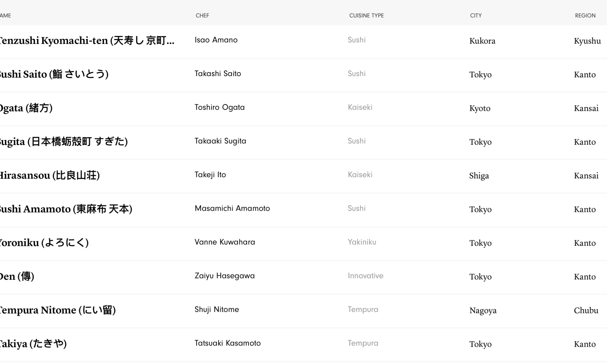
Task: Click the Chubu region cell
Action: point(586,310)
